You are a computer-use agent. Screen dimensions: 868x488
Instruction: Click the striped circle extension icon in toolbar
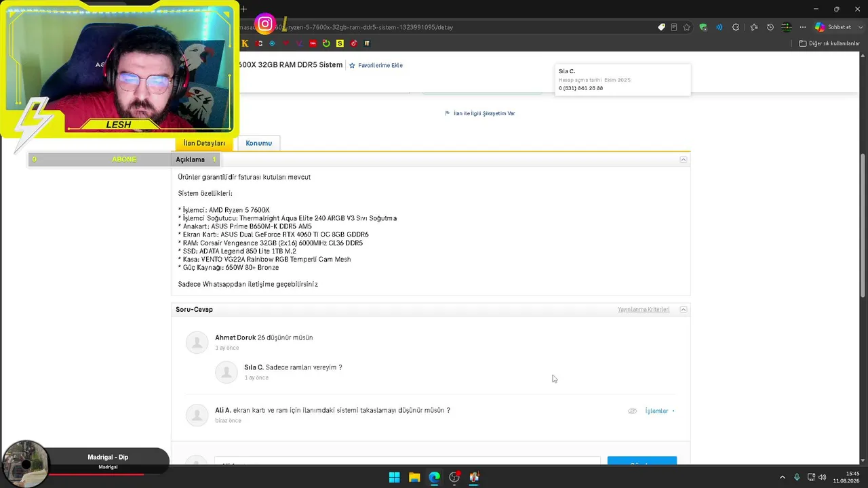(x=786, y=27)
